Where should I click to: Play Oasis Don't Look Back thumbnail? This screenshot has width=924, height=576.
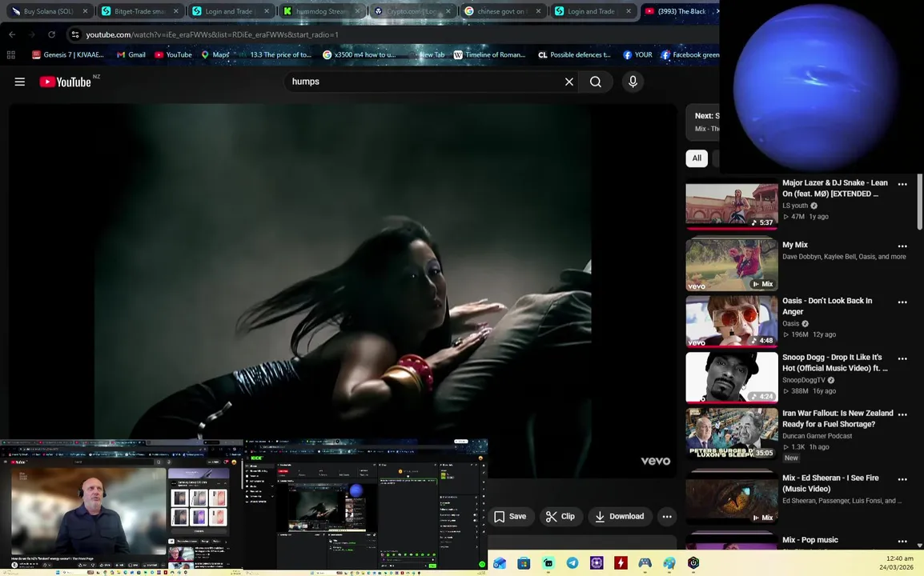pos(732,321)
